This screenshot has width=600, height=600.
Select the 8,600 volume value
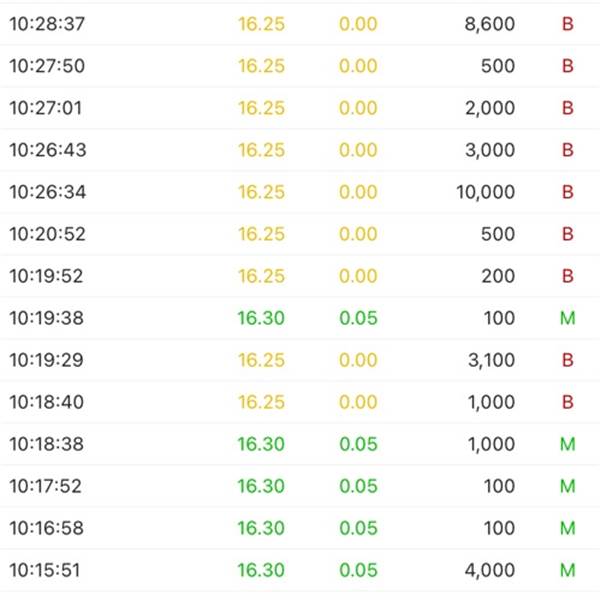[x=490, y=24]
